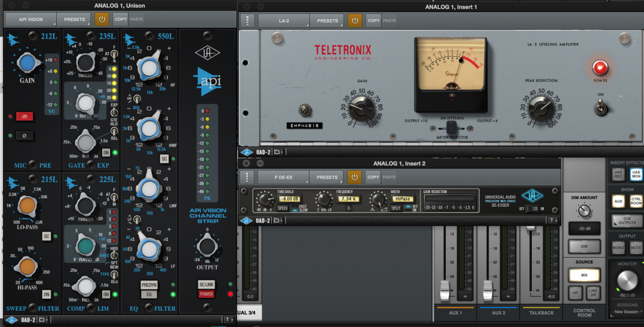Click the 550L HF band knob
644x327 pixels.
point(149,67)
